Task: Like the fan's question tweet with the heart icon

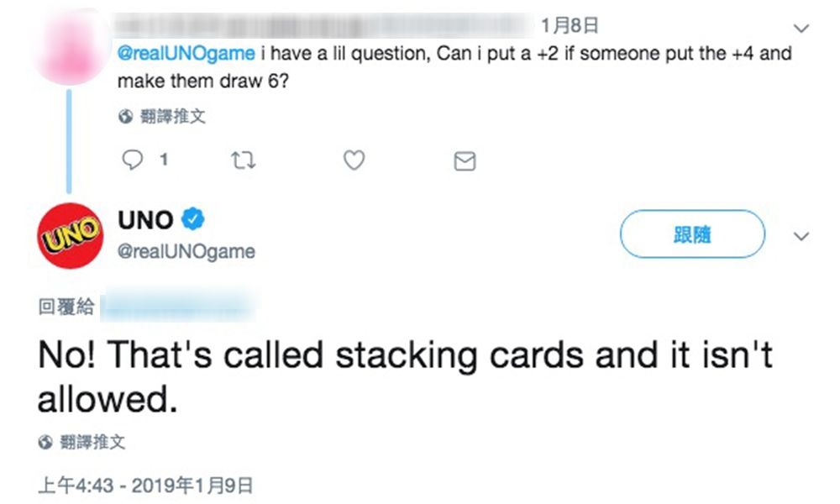Action: tap(354, 160)
